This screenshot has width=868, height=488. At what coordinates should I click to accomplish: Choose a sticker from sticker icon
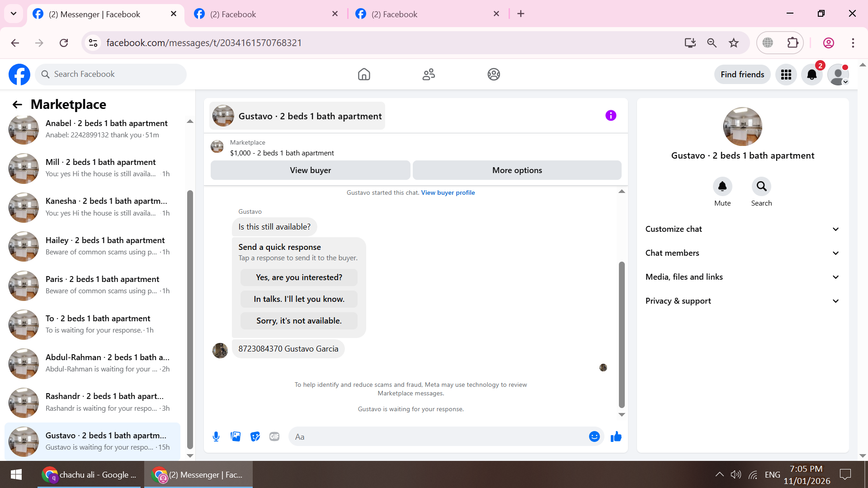(x=255, y=436)
